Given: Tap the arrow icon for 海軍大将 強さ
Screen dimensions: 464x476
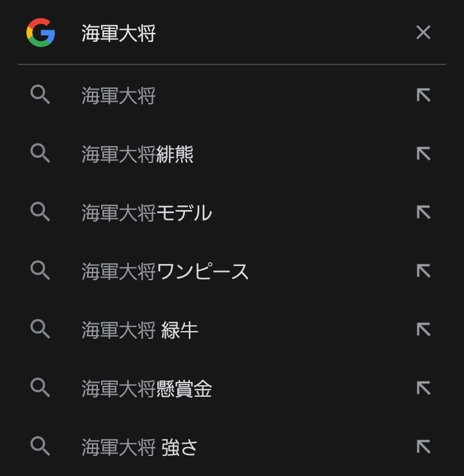Looking at the screenshot, I should pos(423,446).
